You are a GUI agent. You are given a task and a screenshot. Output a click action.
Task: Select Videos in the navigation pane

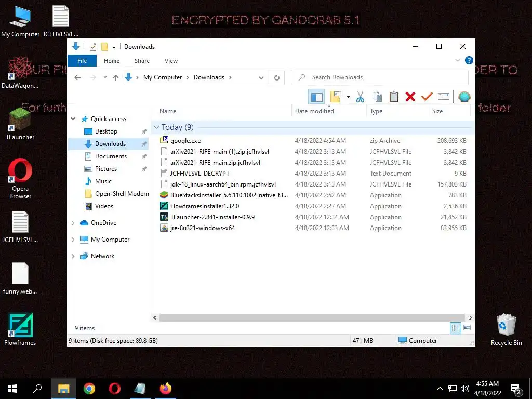click(104, 206)
